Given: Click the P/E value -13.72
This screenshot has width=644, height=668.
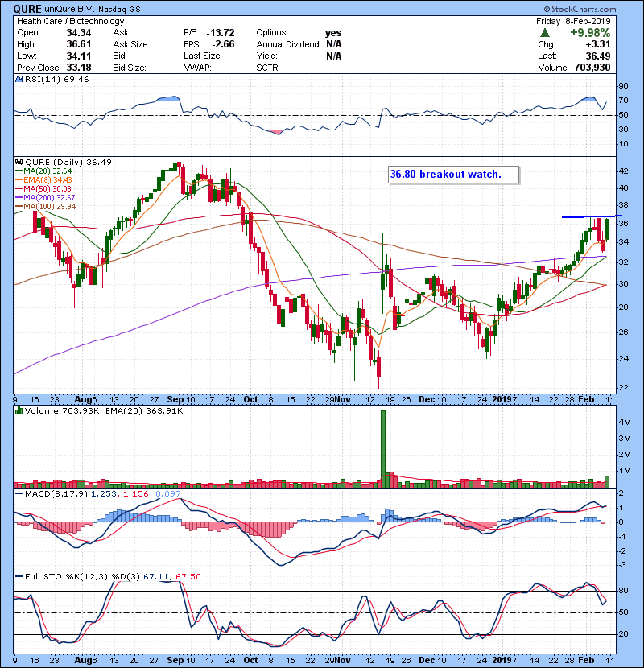Looking at the screenshot, I should (x=221, y=33).
